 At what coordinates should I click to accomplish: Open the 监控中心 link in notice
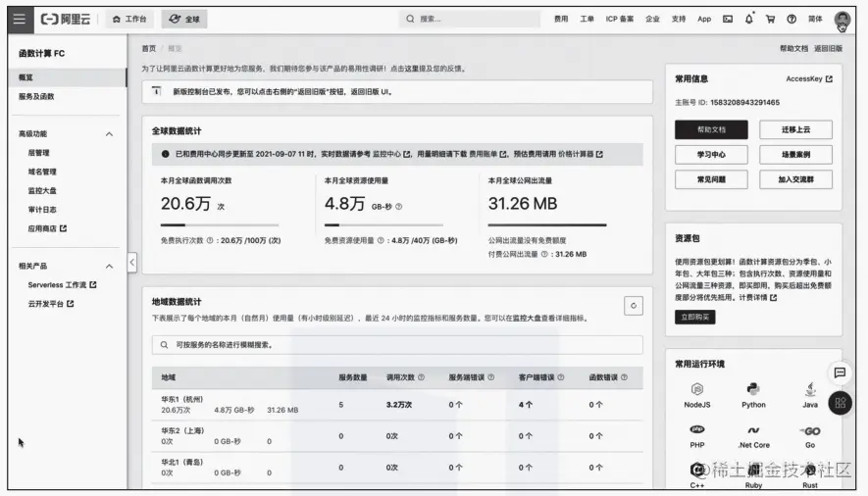point(391,154)
